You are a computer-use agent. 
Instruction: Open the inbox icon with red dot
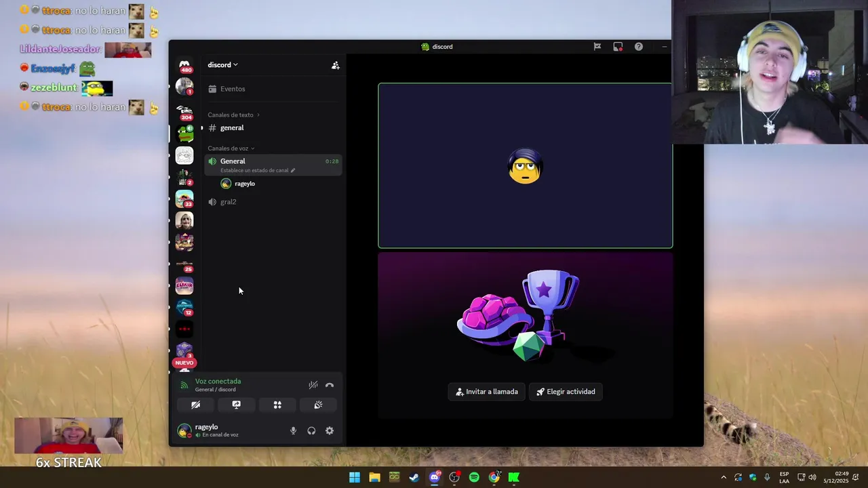click(x=618, y=47)
